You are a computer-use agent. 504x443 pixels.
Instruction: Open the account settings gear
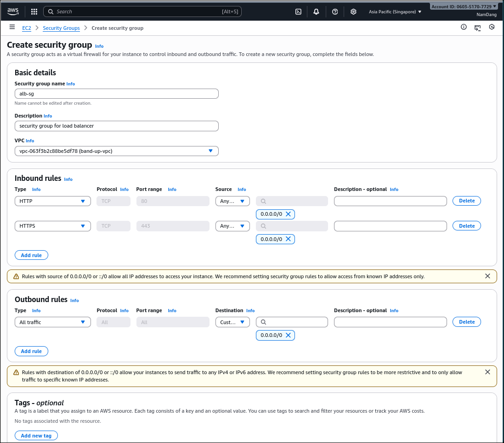pos(353,11)
